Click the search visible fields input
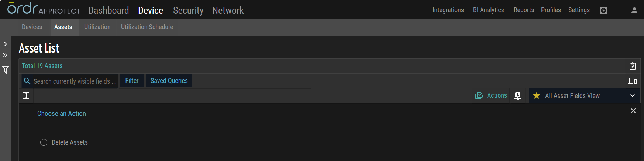 [x=75, y=81]
